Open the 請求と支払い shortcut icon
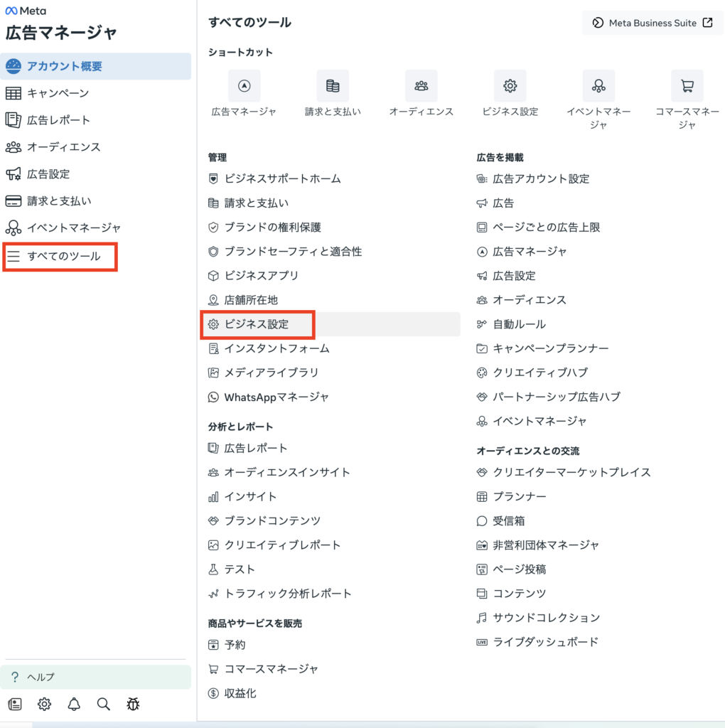This screenshot has height=728, width=725. [x=333, y=86]
